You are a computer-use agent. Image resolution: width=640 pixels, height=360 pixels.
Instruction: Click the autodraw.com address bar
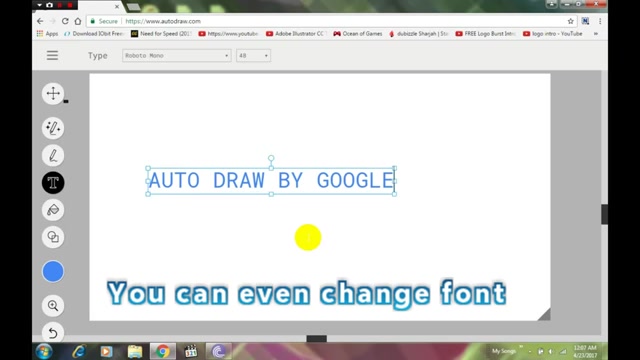point(331,21)
